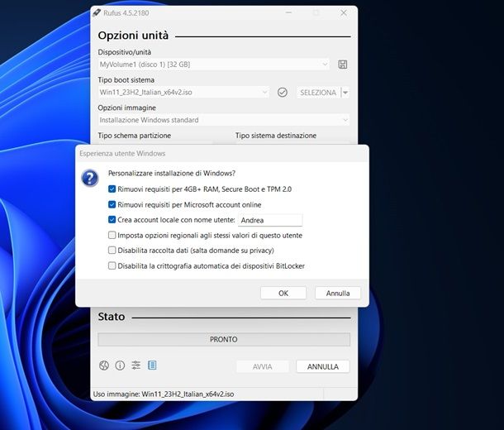Uncheck Rimuovi requisiti 4GB+ RAM, Secure Boot
This screenshot has width=504, height=430.
tap(112, 189)
